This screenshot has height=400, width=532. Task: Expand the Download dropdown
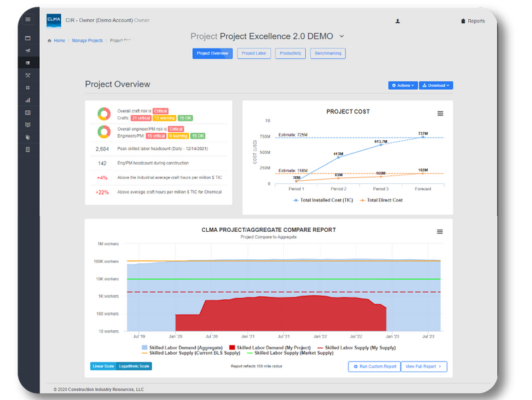coord(436,85)
